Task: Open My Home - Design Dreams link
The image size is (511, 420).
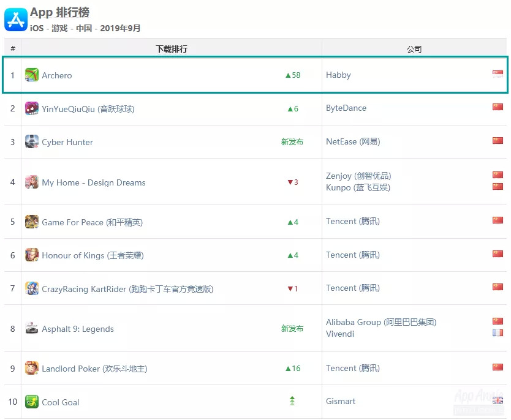Action: tap(94, 182)
